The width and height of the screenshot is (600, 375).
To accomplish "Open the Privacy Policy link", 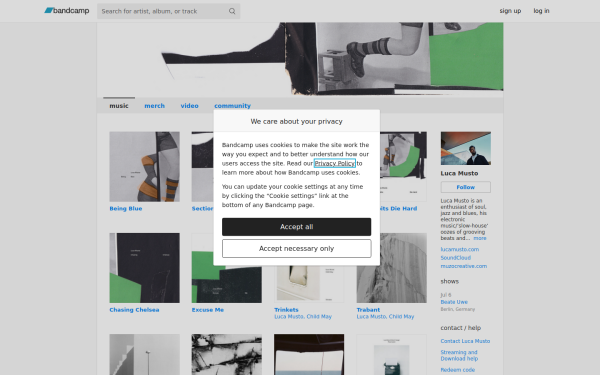I will pyautogui.click(x=334, y=163).
